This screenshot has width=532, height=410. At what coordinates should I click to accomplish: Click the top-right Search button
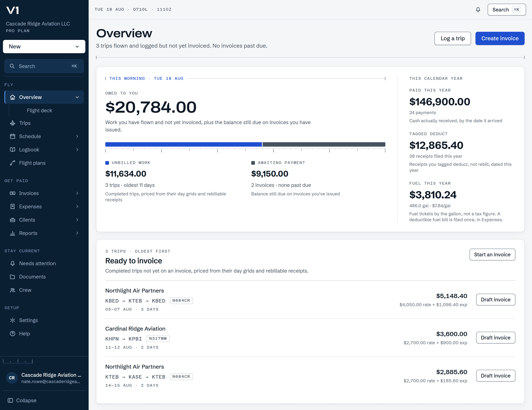[507, 10]
